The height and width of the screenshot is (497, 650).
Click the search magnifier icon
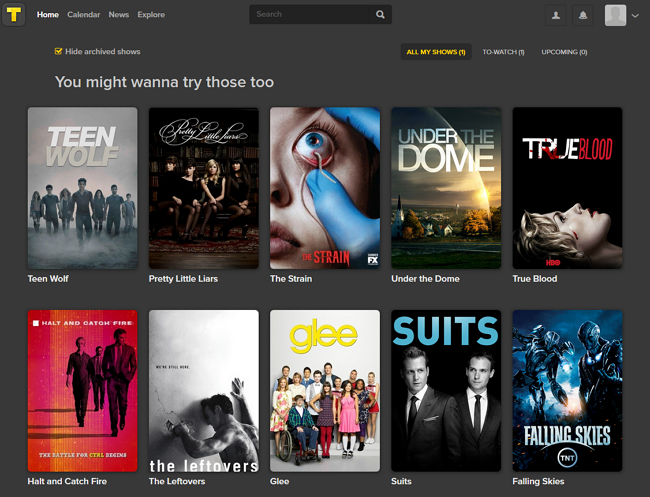click(380, 15)
